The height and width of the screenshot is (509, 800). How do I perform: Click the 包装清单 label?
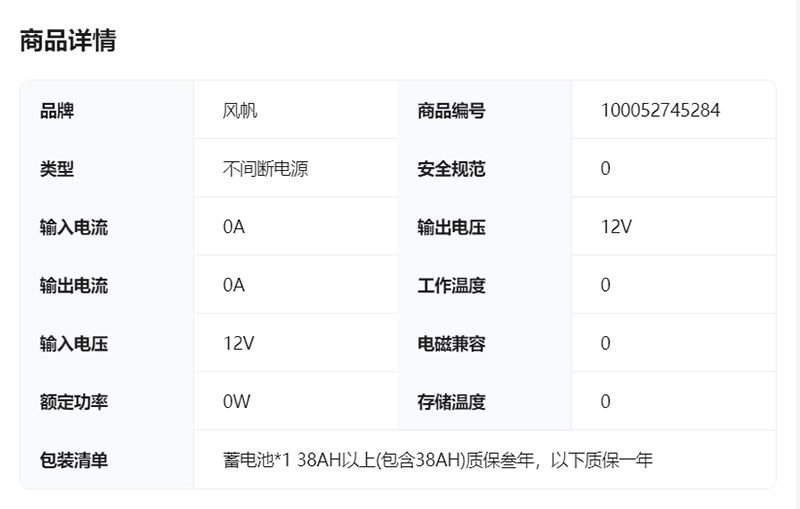coord(74,460)
